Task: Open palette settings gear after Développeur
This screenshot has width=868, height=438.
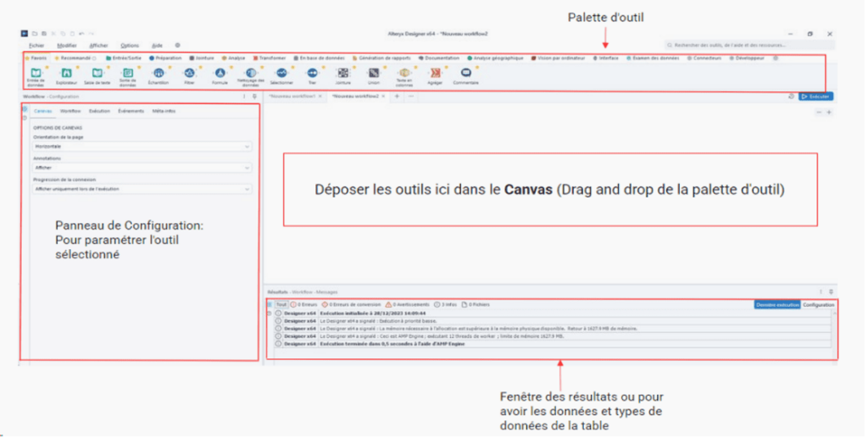Action: 776,58
